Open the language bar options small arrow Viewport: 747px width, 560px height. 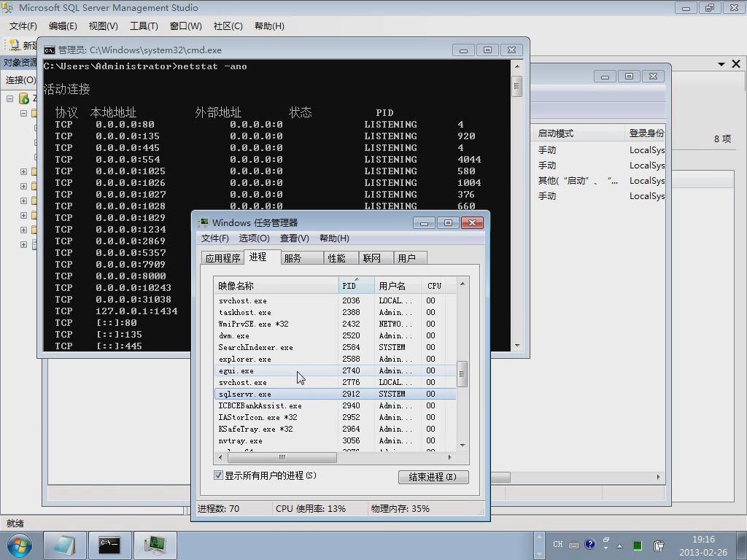(606, 548)
